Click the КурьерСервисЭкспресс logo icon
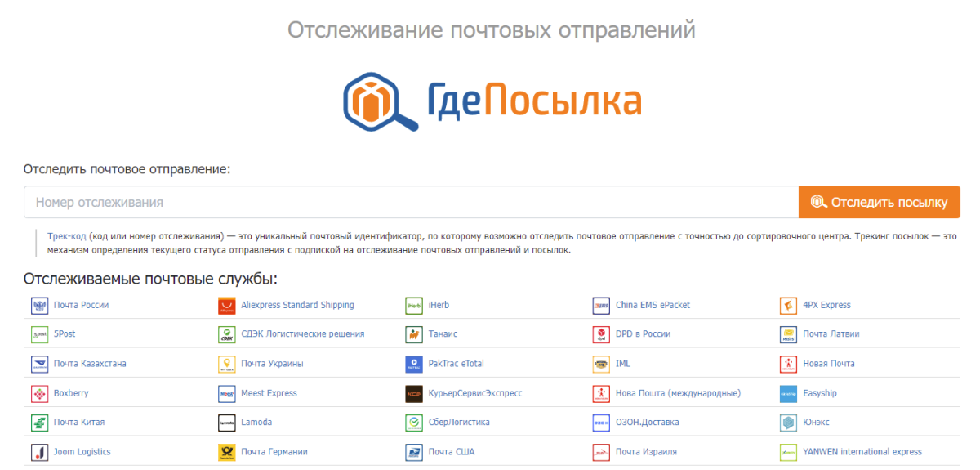980x470 pixels. coord(414,393)
